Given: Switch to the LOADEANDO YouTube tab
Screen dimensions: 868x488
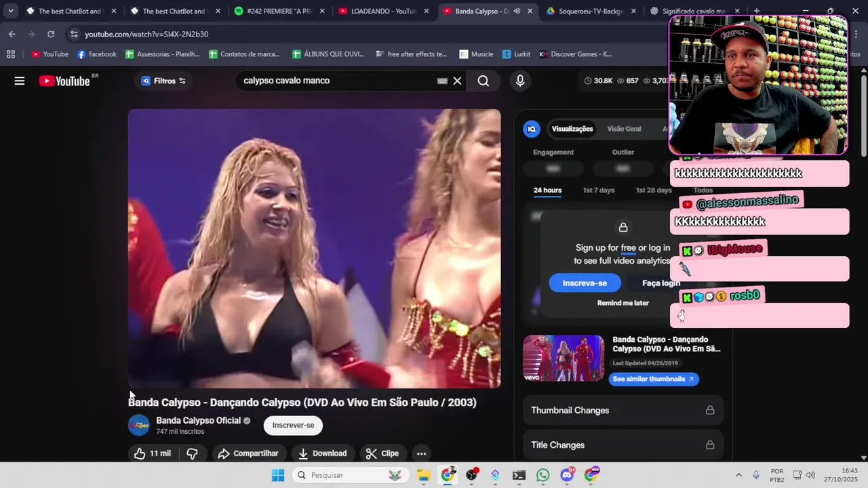Looking at the screenshot, I should pos(382,12).
